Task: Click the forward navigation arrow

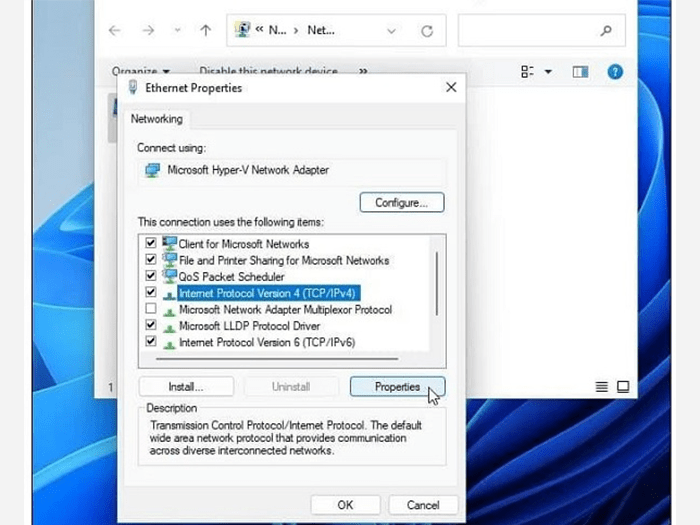Action: (x=148, y=30)
